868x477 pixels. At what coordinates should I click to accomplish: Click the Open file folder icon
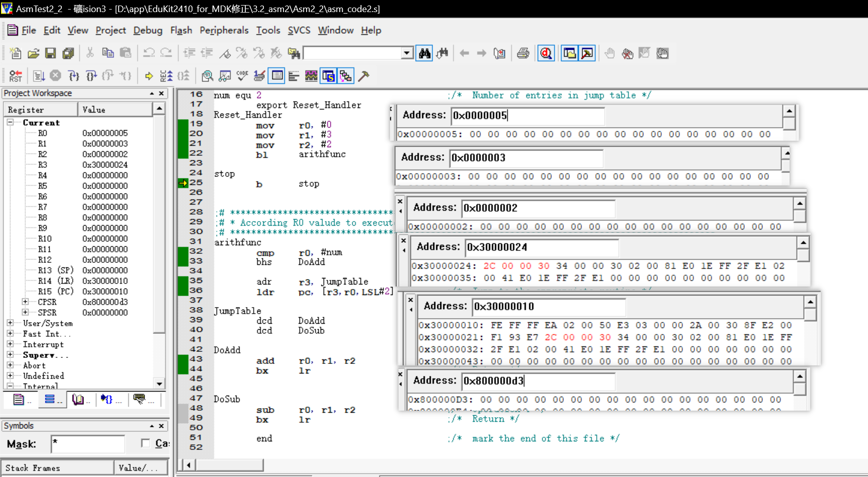(33, 53)
